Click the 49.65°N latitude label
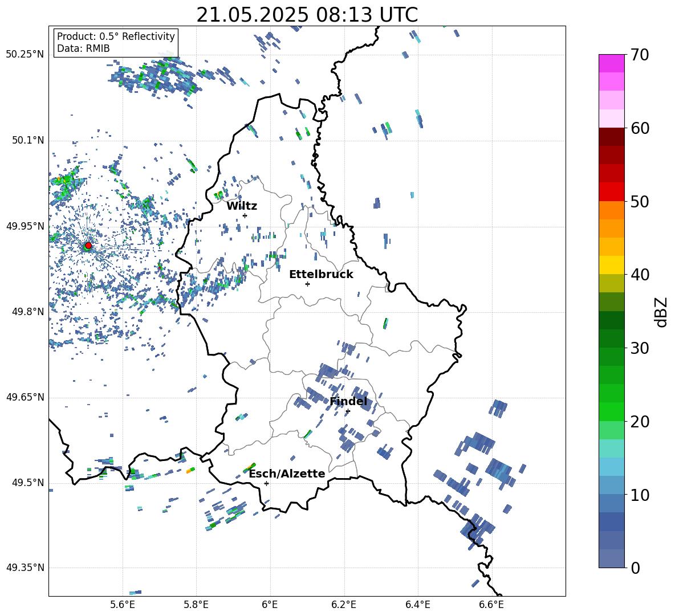This screenshot has height=616, width=675. 25,397
